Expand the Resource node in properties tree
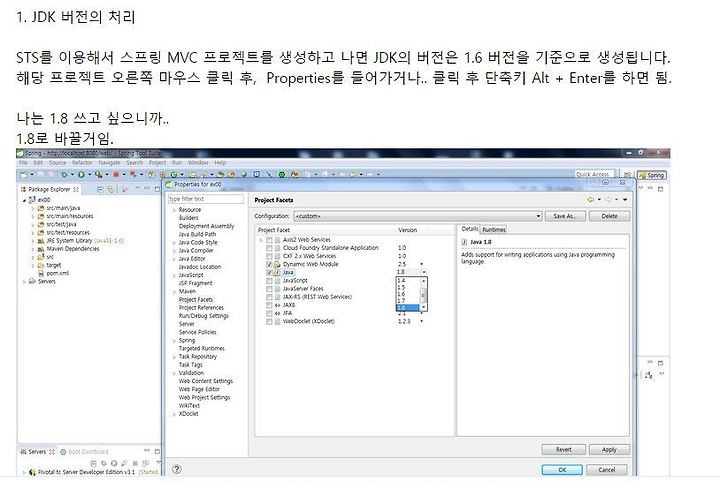The width and height of the screenshot is (720, 482). [174, 210]
